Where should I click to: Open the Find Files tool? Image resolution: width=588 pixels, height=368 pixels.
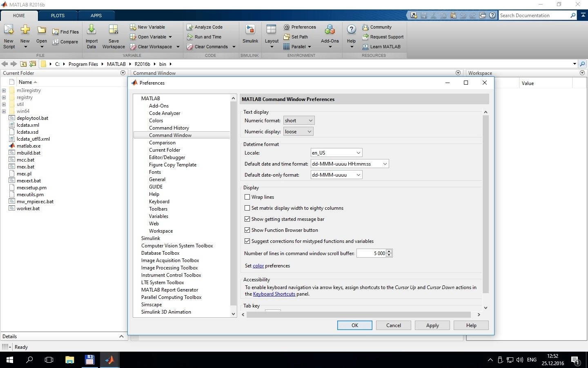pos(65,32)
